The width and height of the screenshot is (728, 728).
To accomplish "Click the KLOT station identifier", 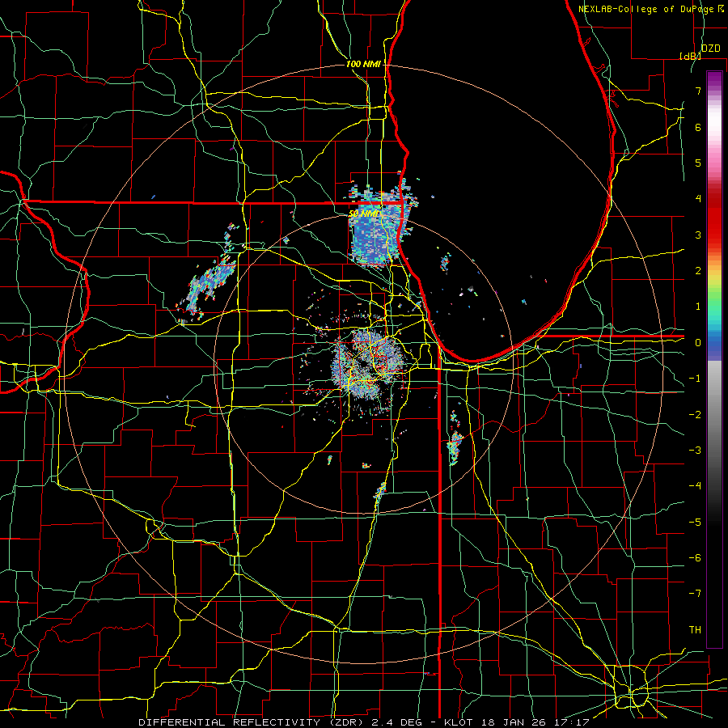I will click(x=459, y=722).
